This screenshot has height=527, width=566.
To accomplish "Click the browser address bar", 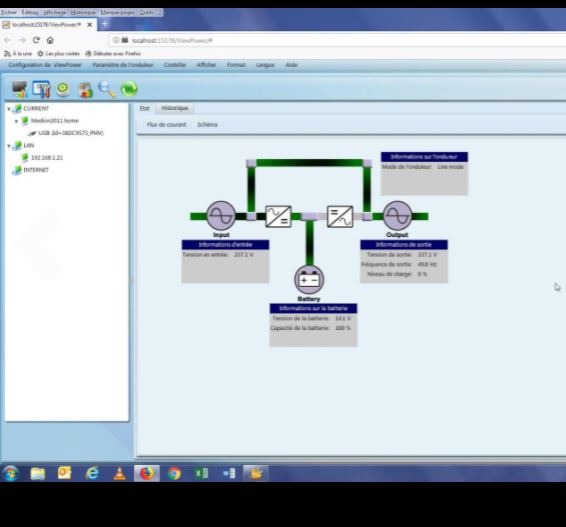I will 336,40.
